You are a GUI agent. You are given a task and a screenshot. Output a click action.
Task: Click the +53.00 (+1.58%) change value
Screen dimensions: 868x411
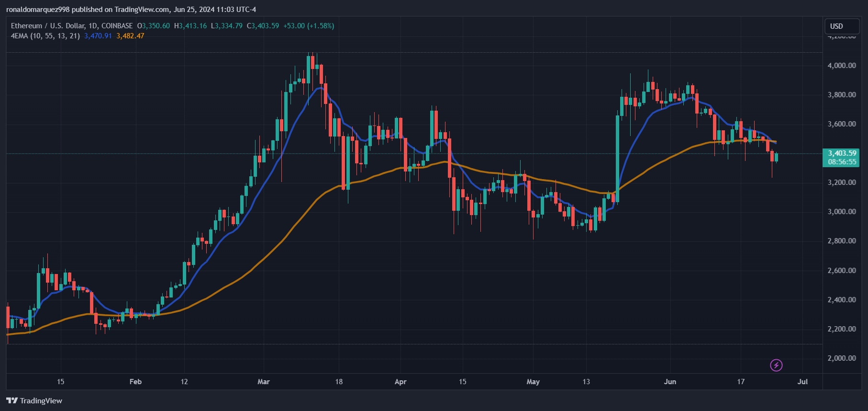coord(309,26)
